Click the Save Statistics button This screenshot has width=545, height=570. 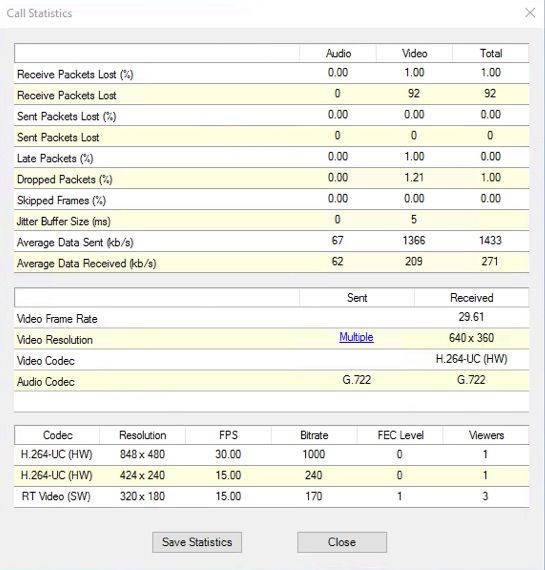(x=197, y=542)
